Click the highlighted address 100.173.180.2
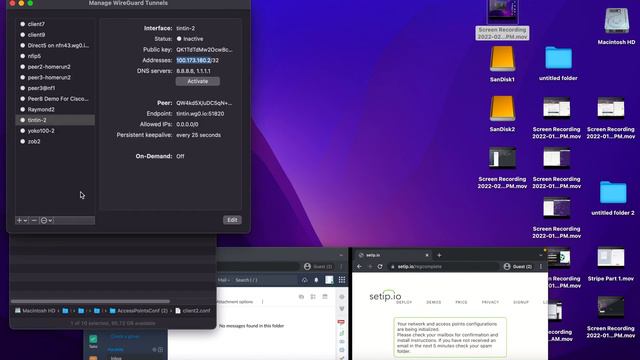 193,60
